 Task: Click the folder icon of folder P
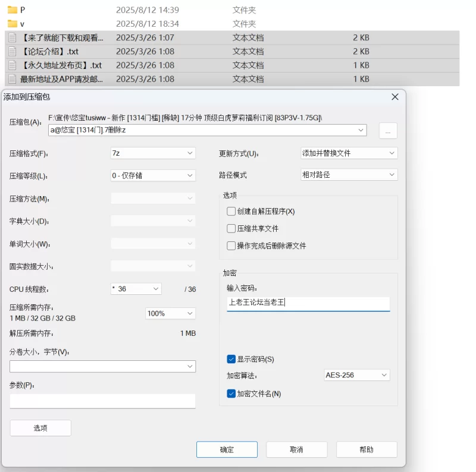12,10
